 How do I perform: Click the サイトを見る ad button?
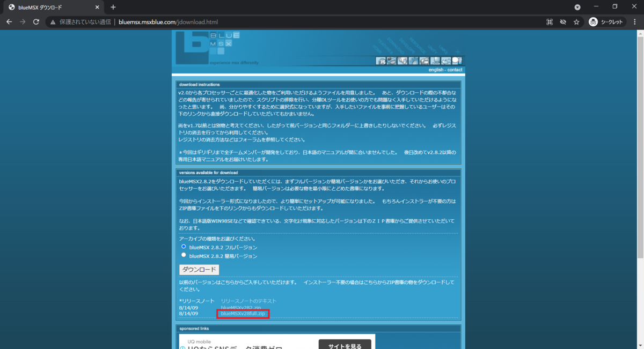pos(344,345)
